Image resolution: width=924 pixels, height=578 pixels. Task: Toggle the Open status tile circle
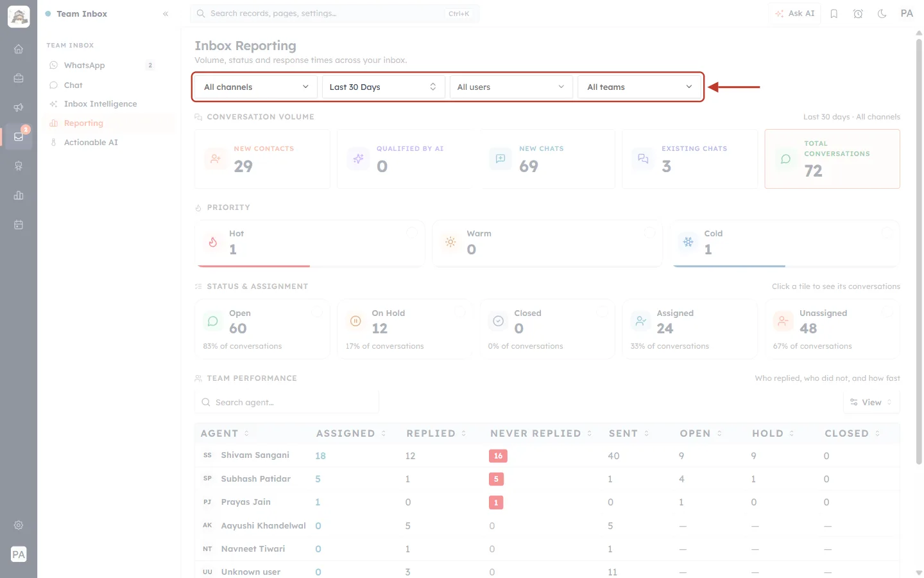pyautogui.click(x=317, y=312)
